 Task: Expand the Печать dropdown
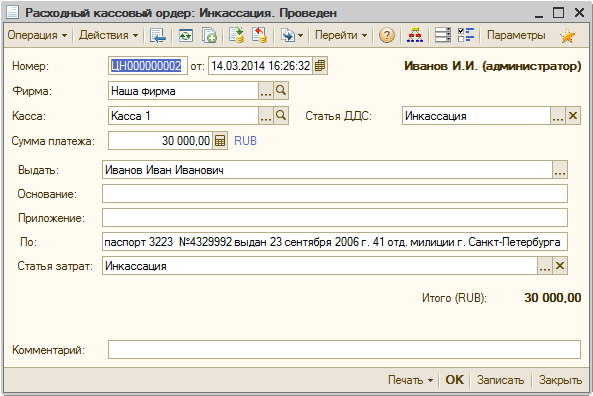coord(410,380)
